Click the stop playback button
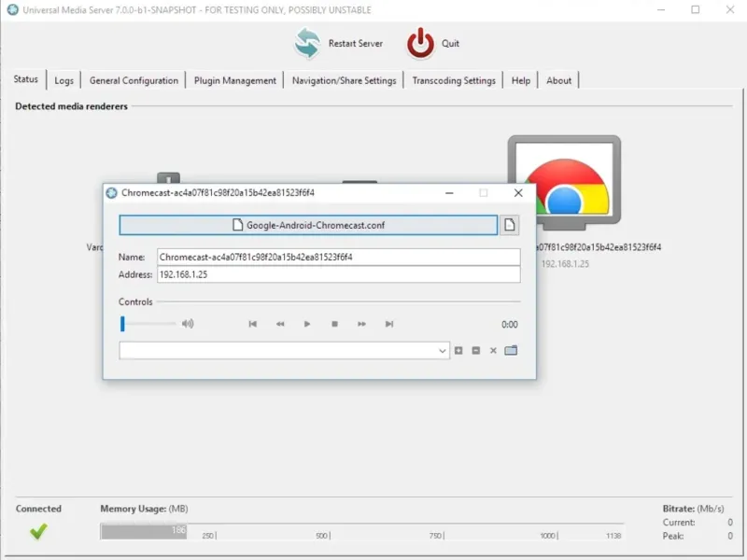Screen dimensions: 747x560 [x=335, y=324]
